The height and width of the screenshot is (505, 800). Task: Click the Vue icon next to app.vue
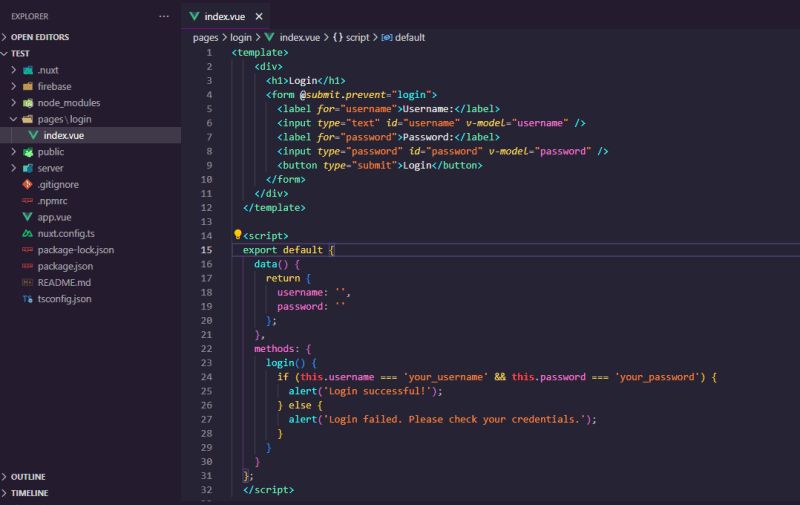pyautogui.click(x=28, y=217)
